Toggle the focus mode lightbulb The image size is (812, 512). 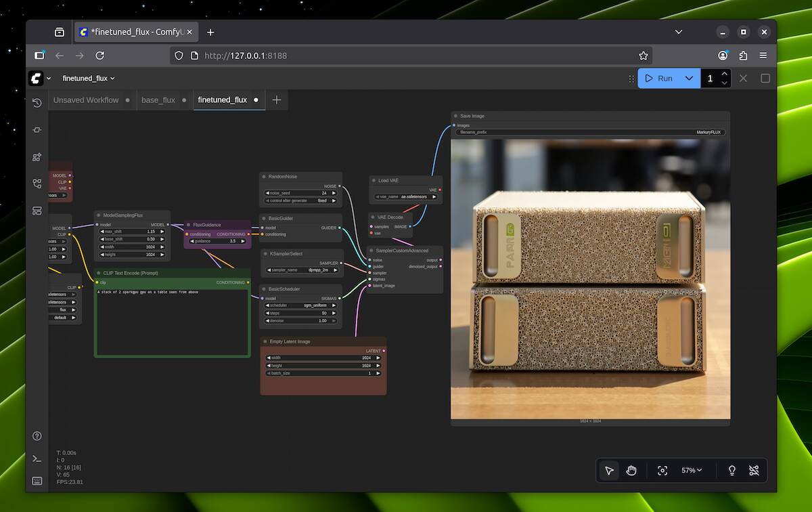tap(731, 471)
